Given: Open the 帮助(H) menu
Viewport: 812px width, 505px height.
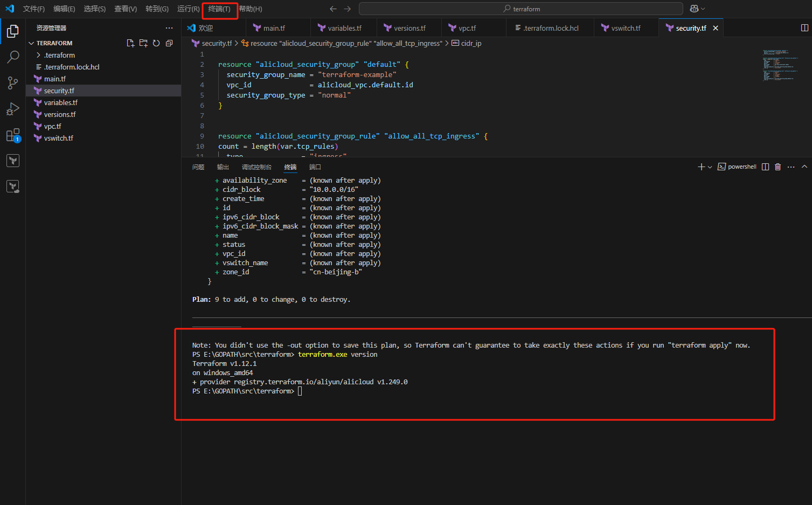Looking at the screenshot, I should 251,9.
